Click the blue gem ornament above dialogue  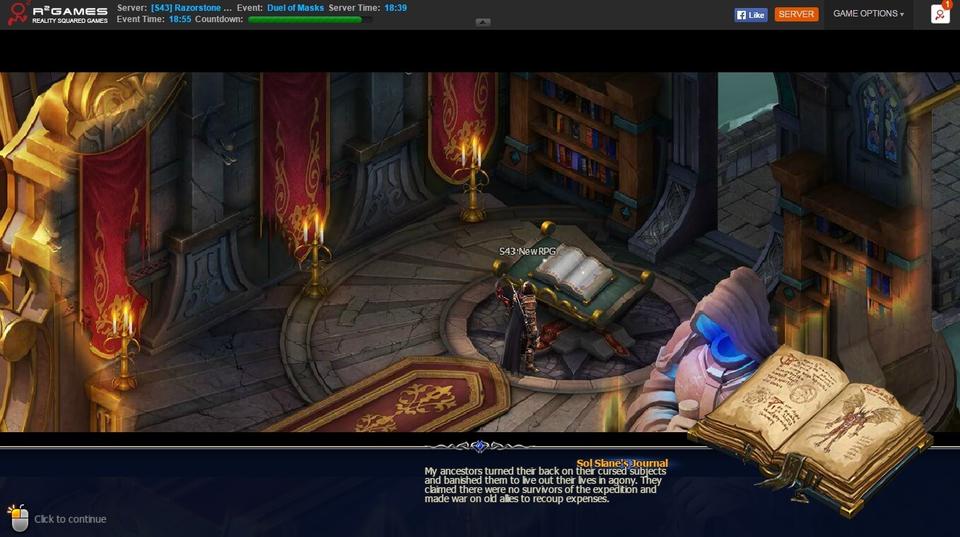click(x=479, y=447)
